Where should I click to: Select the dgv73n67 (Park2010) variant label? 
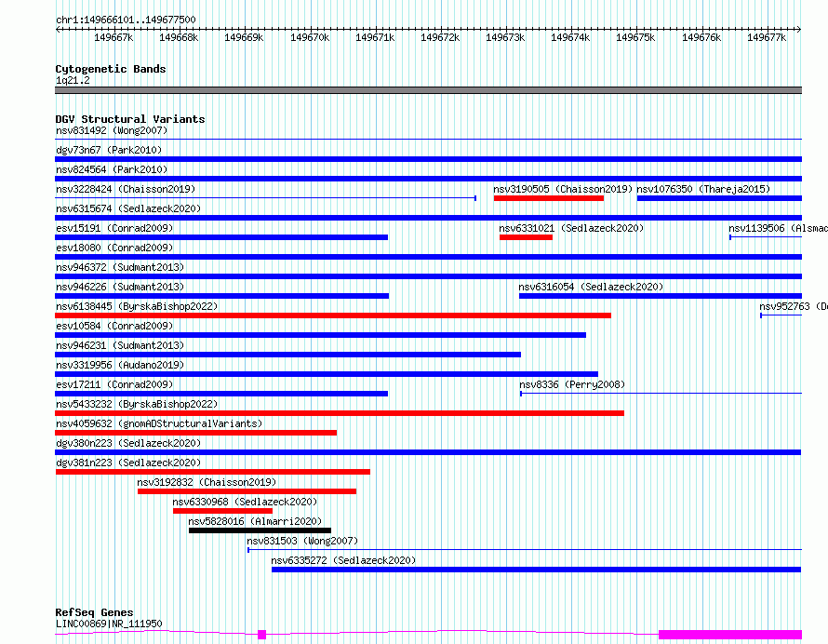click(109, 150)
